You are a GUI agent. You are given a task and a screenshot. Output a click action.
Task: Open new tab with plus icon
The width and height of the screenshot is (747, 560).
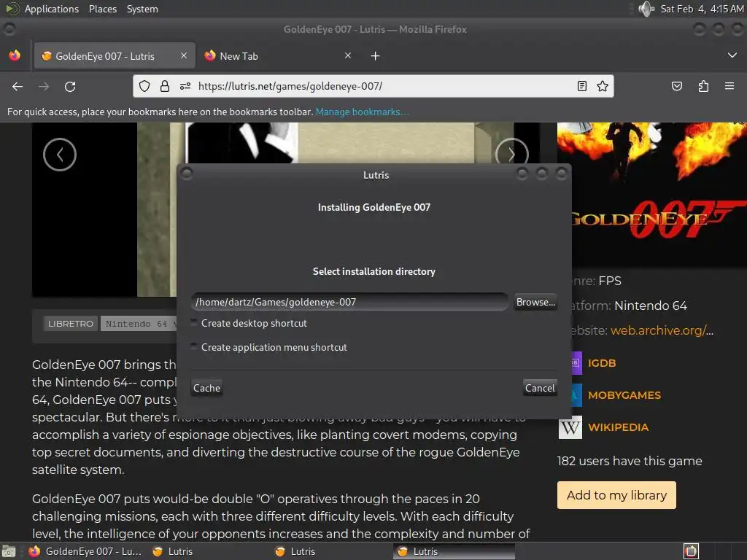pyautogui.click(x=376, y=56)
